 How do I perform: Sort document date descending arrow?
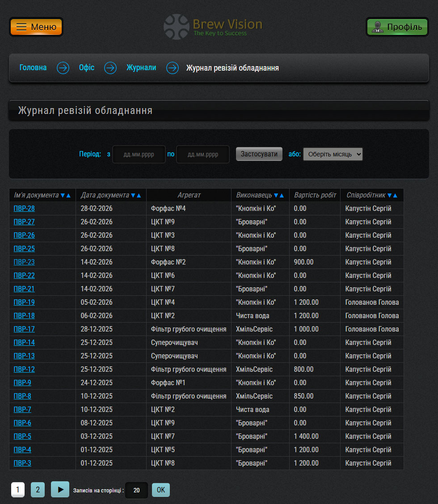click(x=133, y=195)
